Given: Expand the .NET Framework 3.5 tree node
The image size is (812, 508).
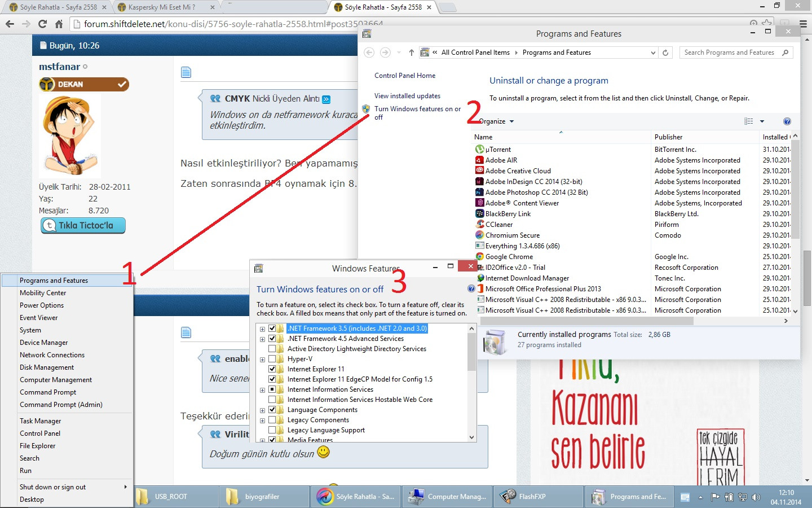Looking at the screenshot, I should click(x=262, y=329).
